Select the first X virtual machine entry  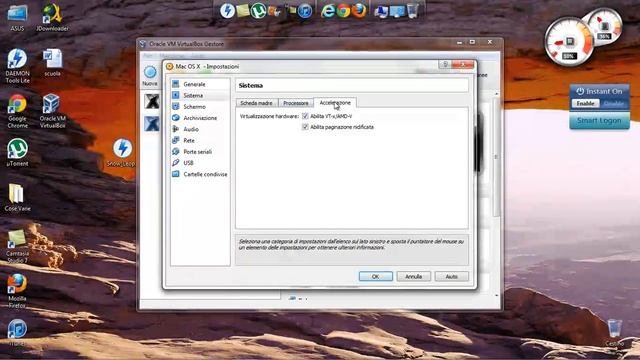(151, 101)
